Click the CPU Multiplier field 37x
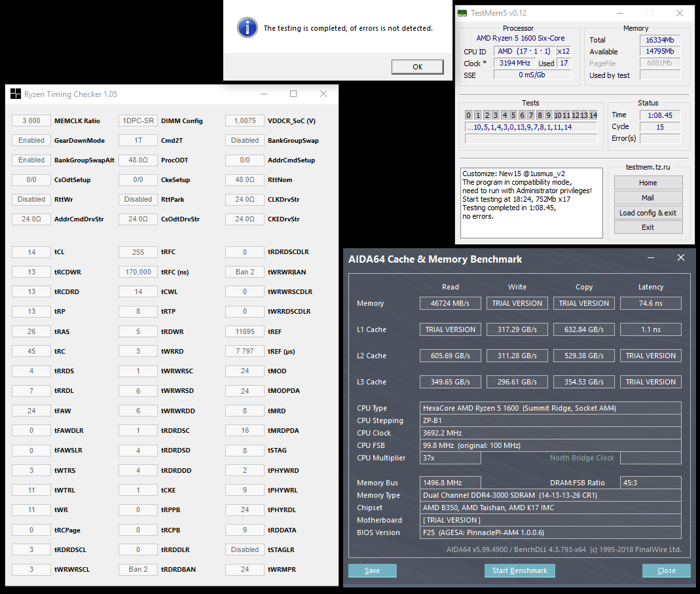The image size is (700, 594). tap(450, 458)
